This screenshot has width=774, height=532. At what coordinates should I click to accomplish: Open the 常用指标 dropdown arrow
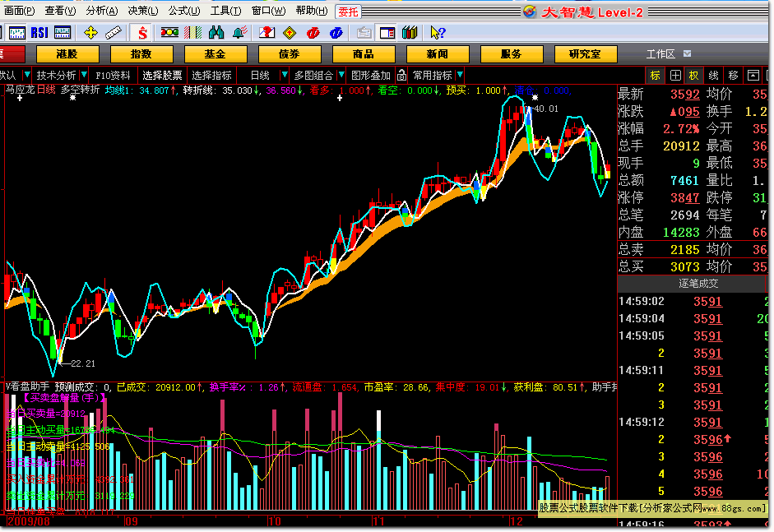point(460,75)
